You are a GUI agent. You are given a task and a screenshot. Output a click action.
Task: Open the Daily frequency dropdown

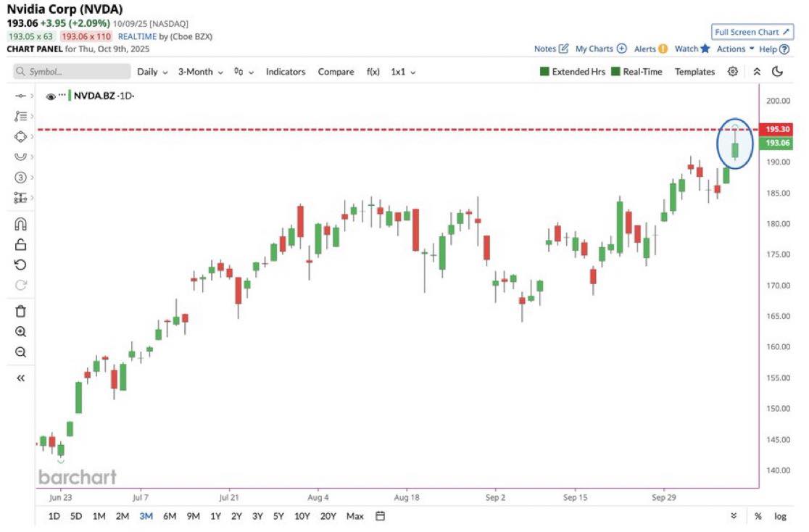[153, 72]
